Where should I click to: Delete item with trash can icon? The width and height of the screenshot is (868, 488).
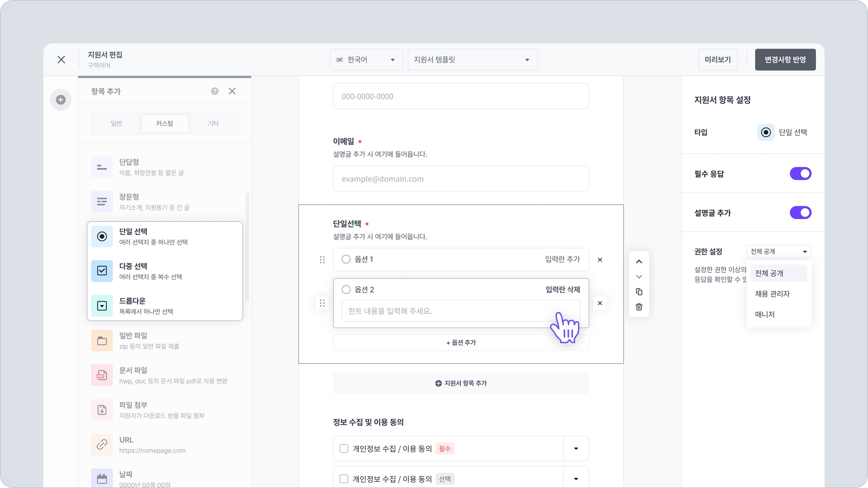point(639,307)
